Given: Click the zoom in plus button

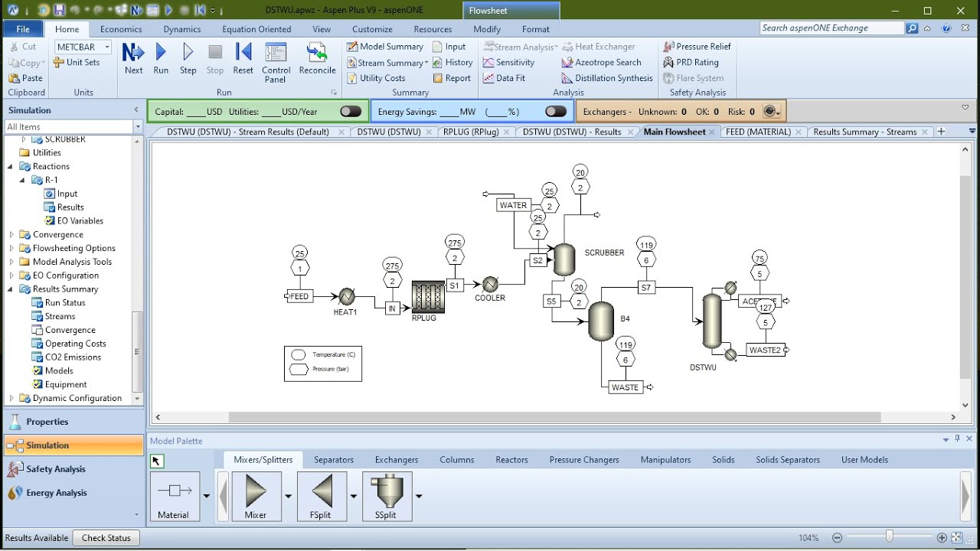Looking at the screenshot, I should click(942, 538).
